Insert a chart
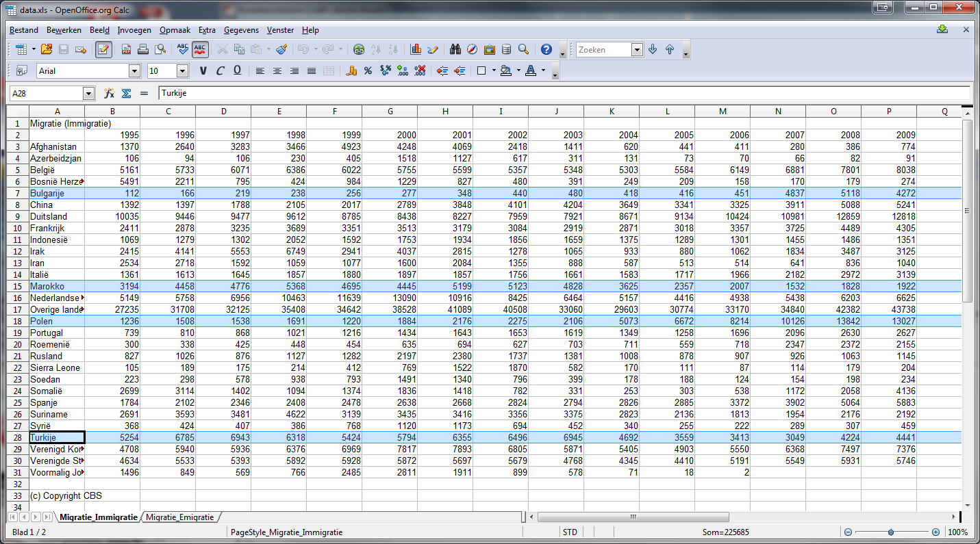980x544 pixels. click(416, 49)
